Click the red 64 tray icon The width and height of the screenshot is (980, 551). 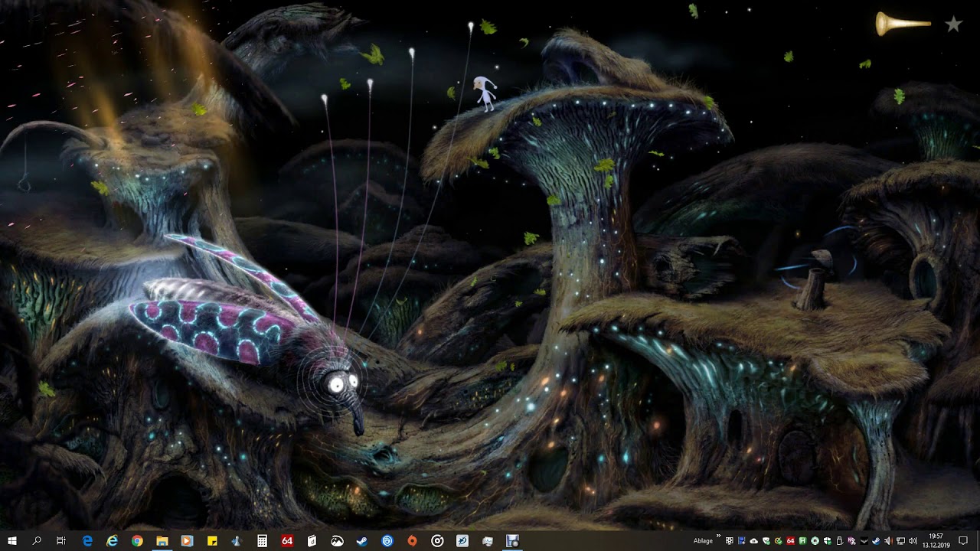(x=791, y=541)
